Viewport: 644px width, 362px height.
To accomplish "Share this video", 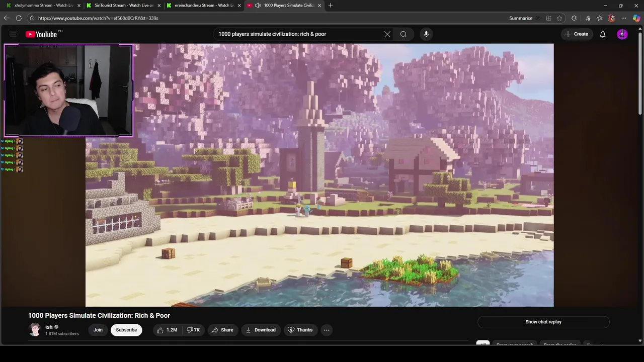I will click(222, 330).
